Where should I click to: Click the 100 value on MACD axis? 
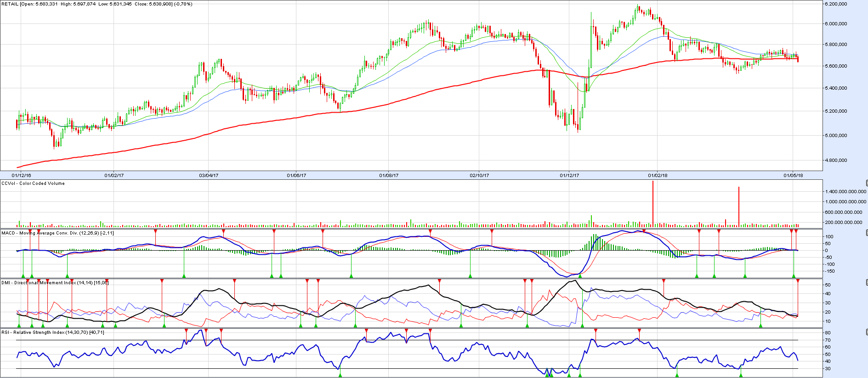click(x=830, y=236)
